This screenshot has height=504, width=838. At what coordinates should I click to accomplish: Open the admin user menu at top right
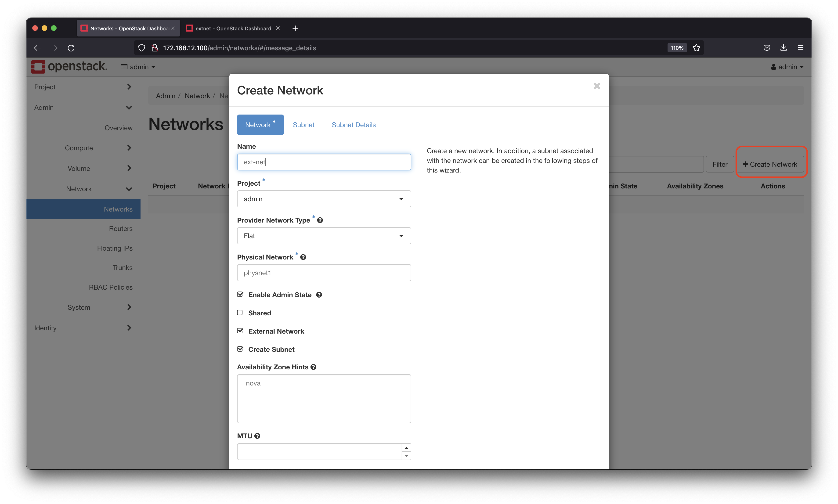[x=787, y=67]
